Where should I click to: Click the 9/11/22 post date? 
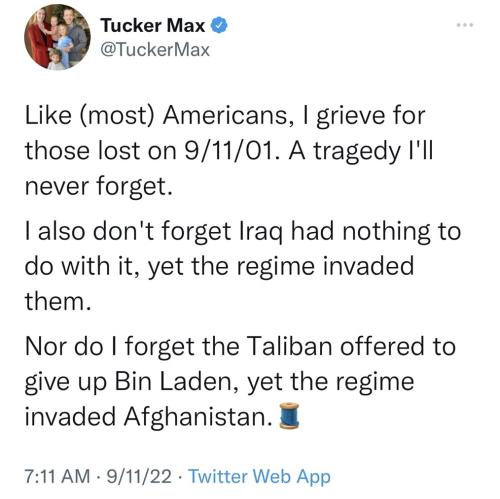pyautogui.click(x=139, y=476)
